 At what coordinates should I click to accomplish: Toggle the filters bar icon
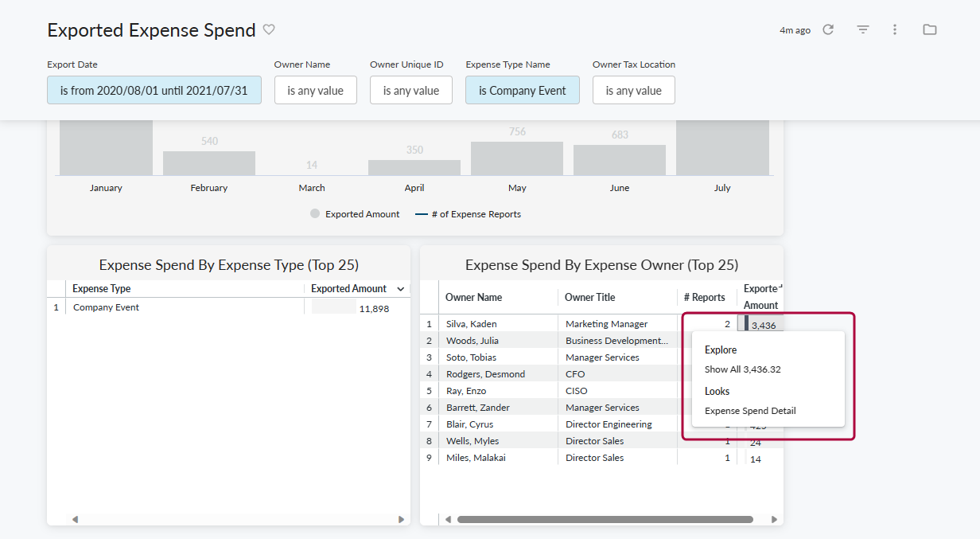point(863,29)
